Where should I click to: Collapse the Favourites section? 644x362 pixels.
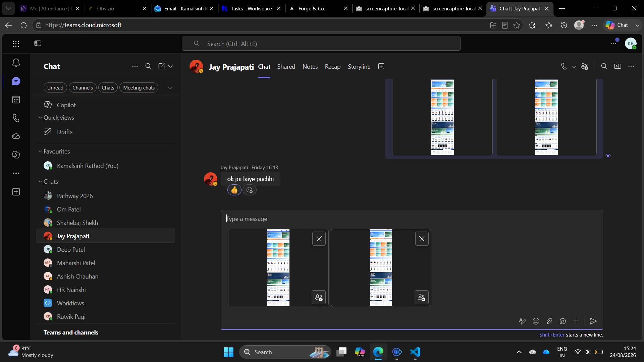pos(40,151)
